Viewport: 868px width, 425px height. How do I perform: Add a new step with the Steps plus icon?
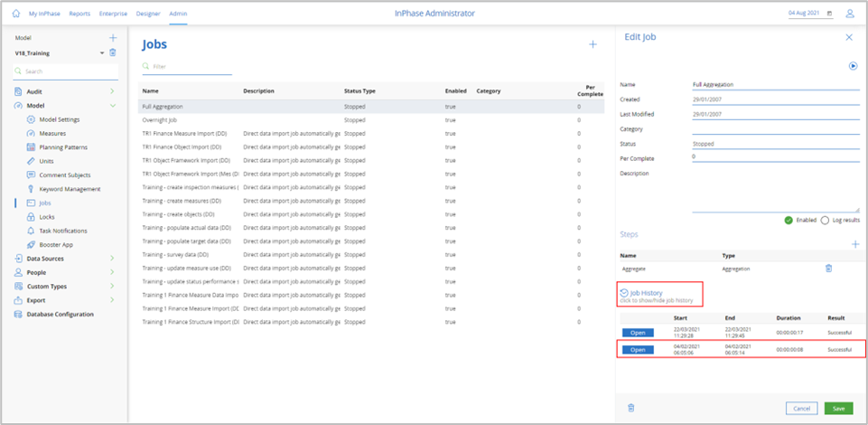pos(854,244)
